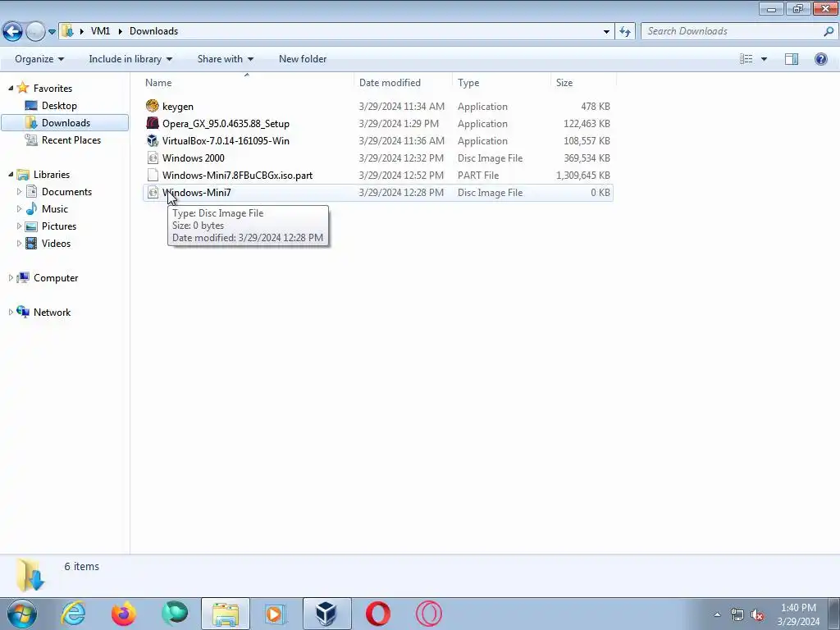The image size is (840, 630).
Task: Launch Opera from the taskbar
Action: click(x=377, y=614)
